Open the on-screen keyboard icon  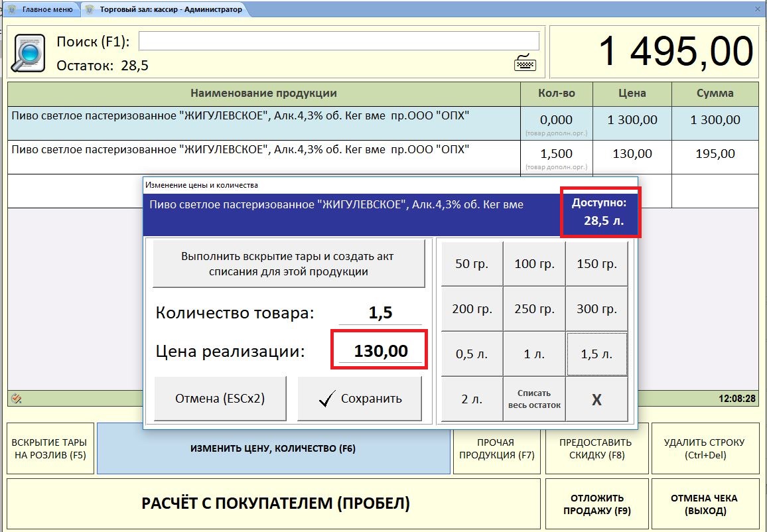525,63
